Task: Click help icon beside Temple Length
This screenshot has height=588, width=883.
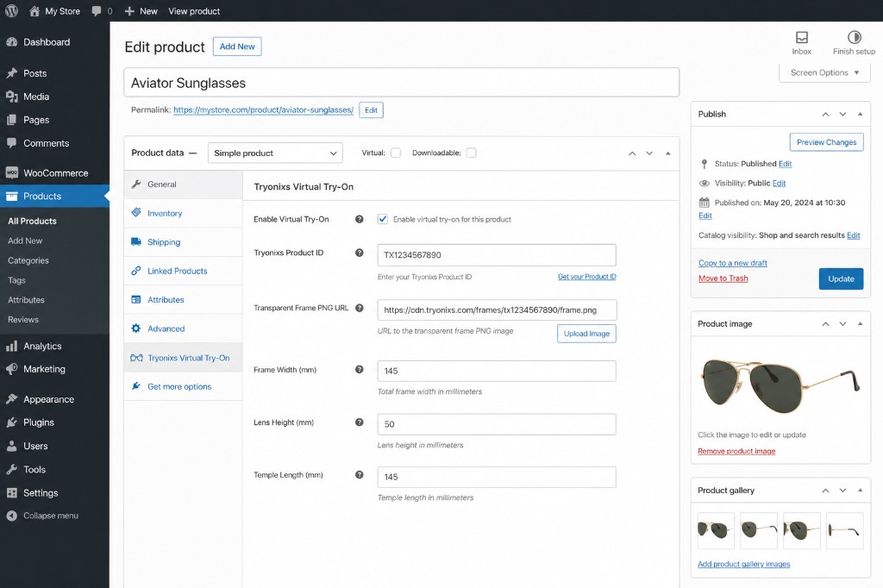Action: point(360,475)
